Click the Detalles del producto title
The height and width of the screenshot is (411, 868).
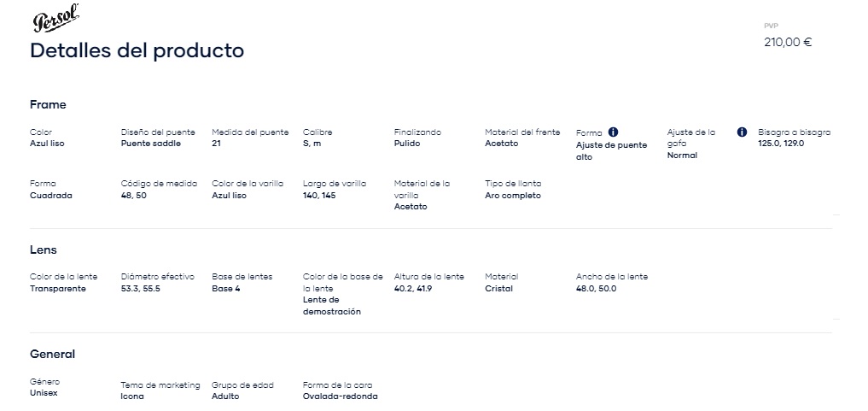coord(137,50)
